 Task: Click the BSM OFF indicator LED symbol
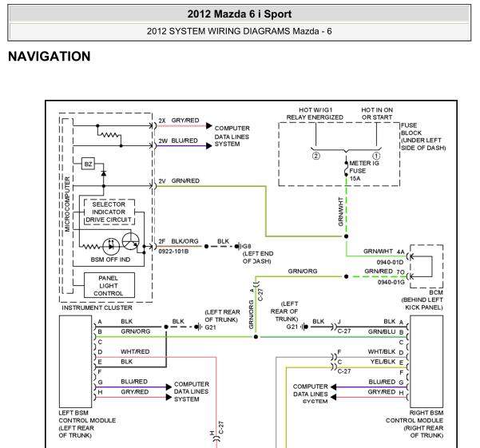[x=111, y=246]
